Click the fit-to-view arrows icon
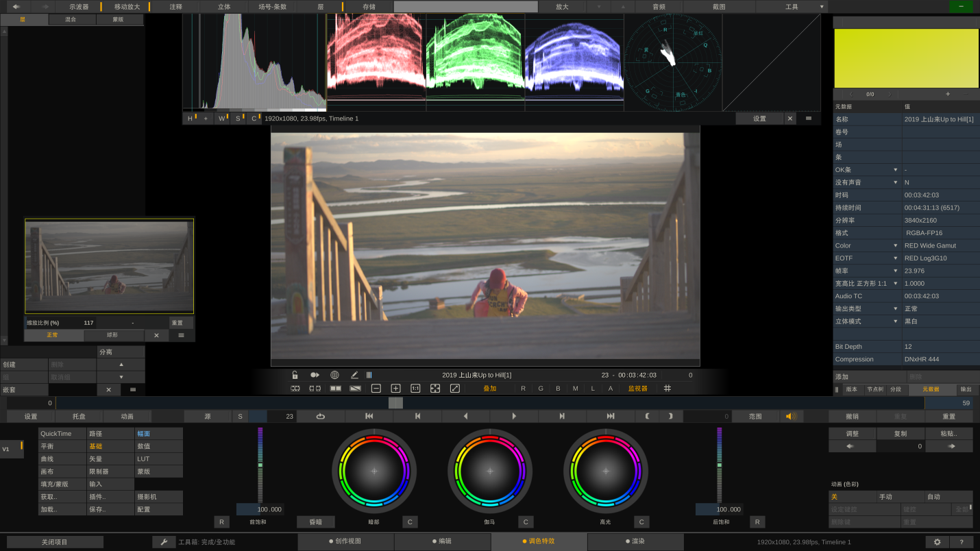Screen dimensions: 980x551 pyautogui.click(x=435, y=388)
